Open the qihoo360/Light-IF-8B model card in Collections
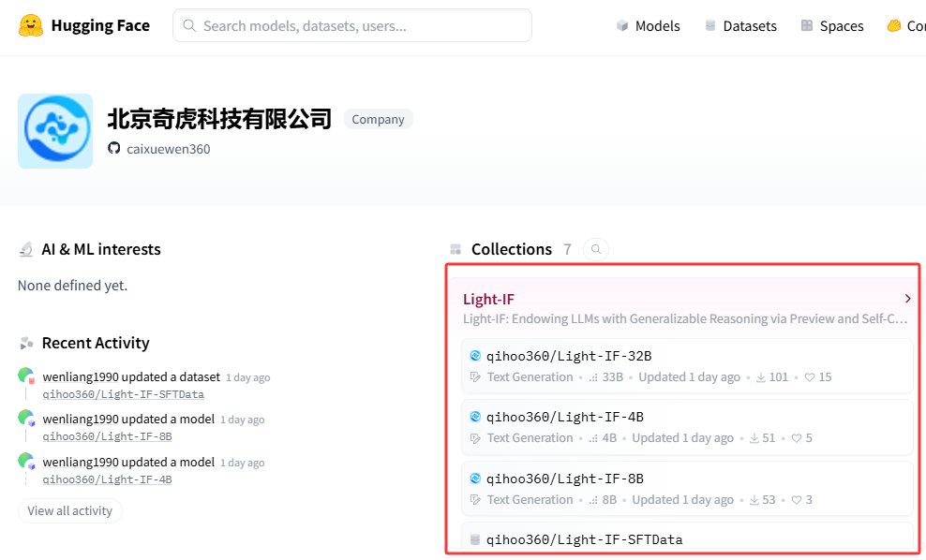Screen dimensions: 926x560 pyautogui.click(x=687, y=489)
